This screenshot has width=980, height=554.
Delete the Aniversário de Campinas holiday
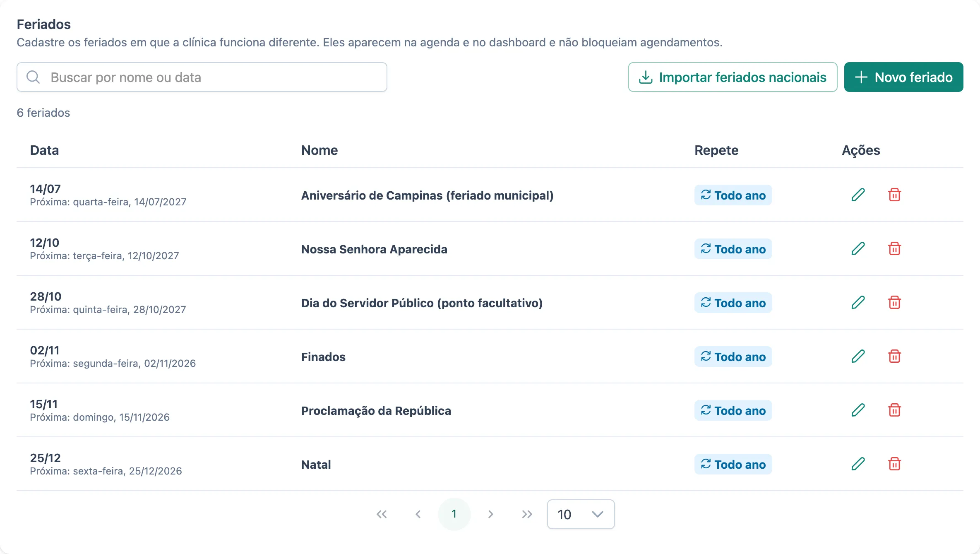tap(894, 195)
